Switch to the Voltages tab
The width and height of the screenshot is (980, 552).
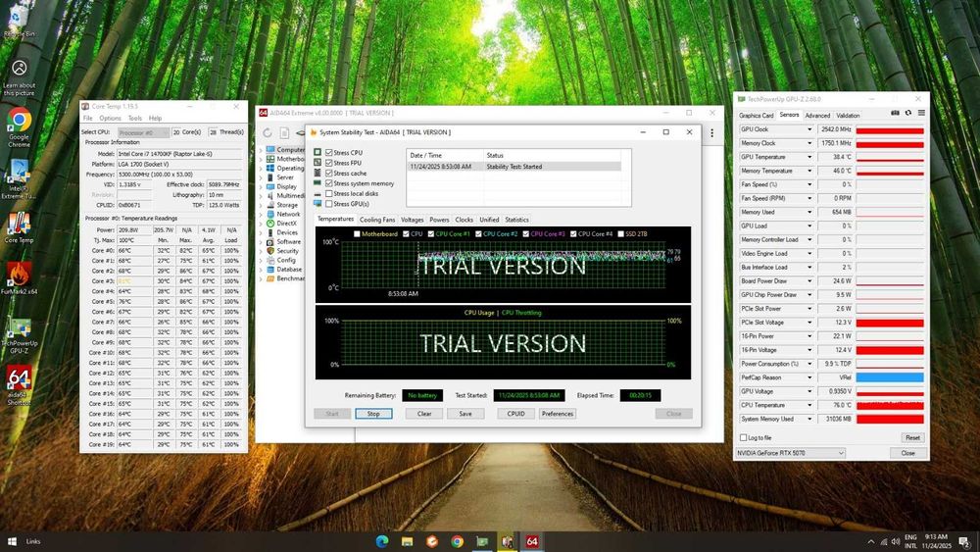coord(412,220)
